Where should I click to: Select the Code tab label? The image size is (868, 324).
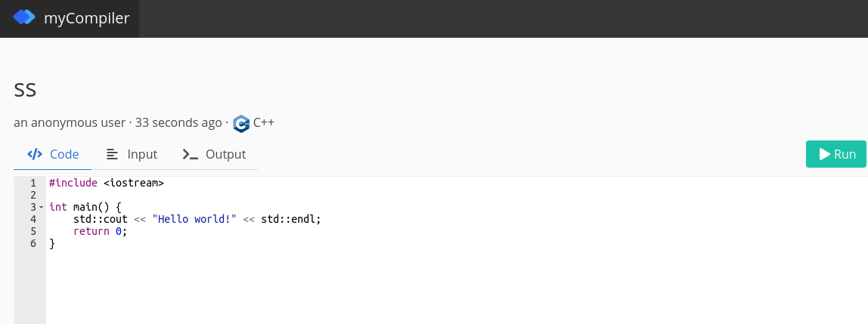(x=64, y=154)
